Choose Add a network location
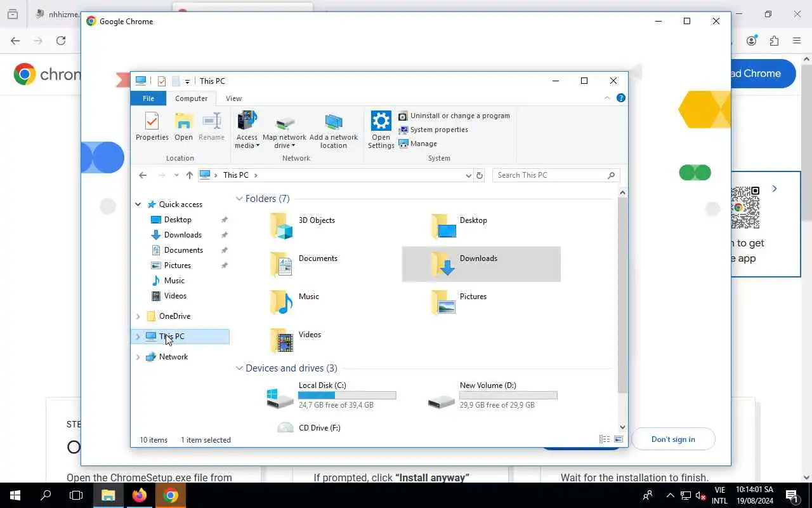812x508 pixels. pos(334,130)
